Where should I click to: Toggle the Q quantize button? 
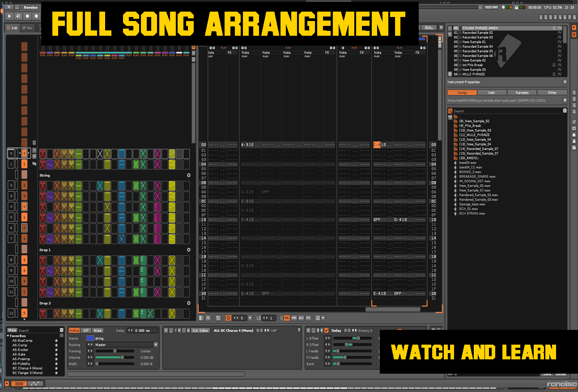tap(228, 318)
